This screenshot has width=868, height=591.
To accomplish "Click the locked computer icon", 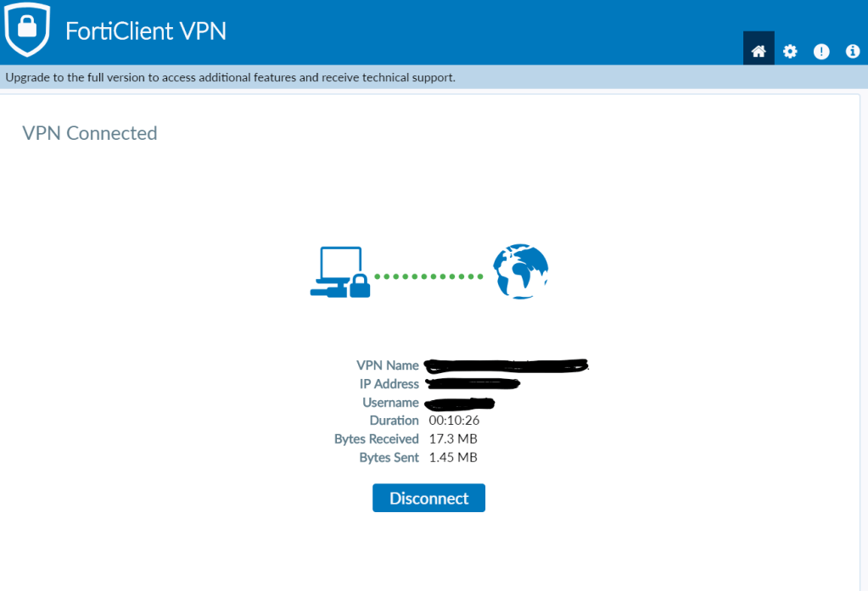I will point(339,273).
